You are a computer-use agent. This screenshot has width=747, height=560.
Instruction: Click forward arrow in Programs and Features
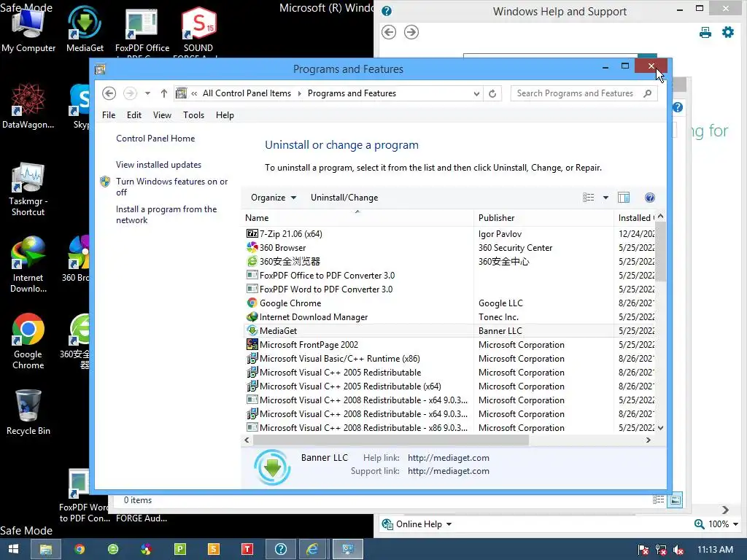click(x=130, y=93)
